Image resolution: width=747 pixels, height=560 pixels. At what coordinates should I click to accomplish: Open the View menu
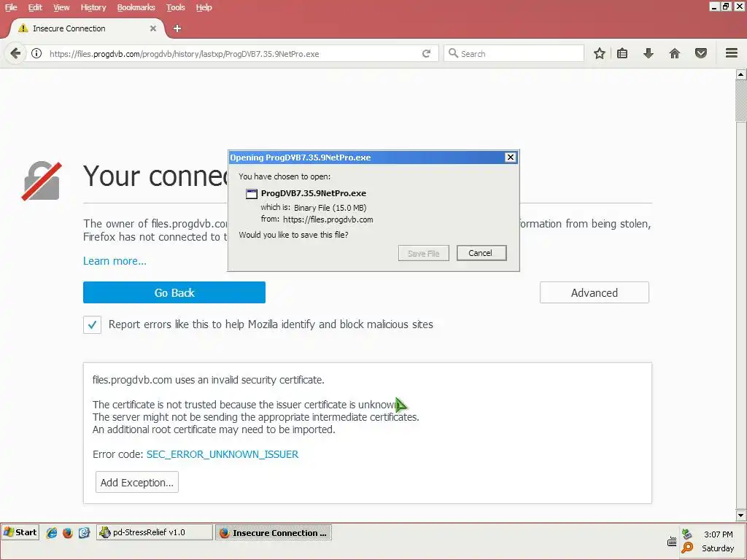(x=61, y=7)
